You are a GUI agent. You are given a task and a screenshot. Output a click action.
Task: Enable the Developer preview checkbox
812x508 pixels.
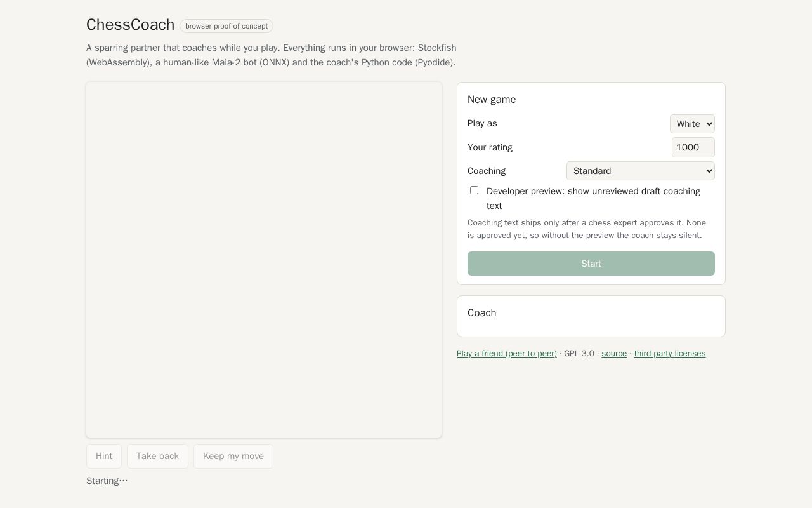(x=474, y=190)
